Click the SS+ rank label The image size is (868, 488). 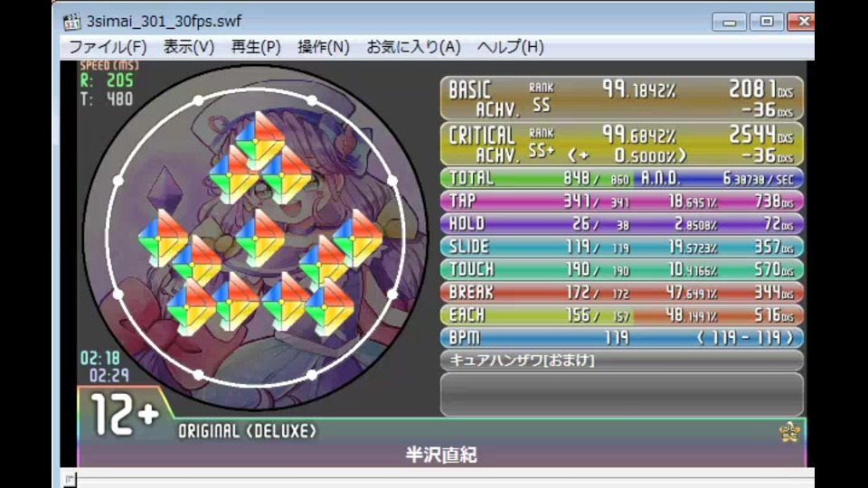[x=542, y=152]
